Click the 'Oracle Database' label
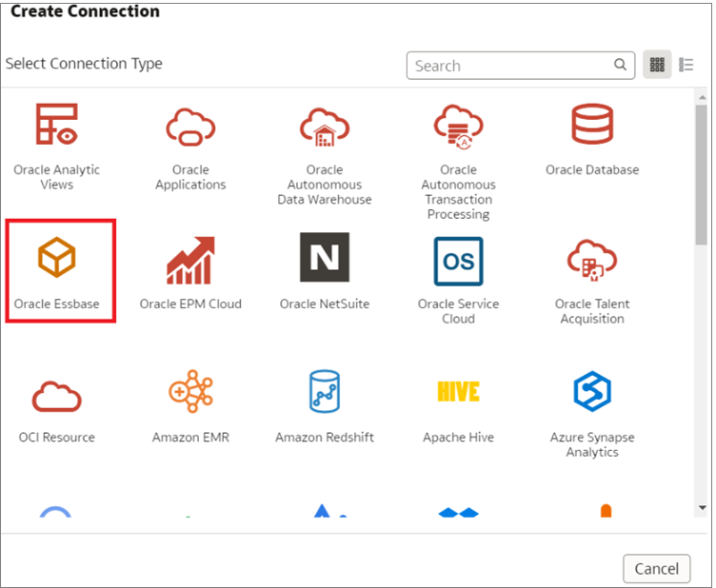Image resolution: width=716 pixels, height=588 pixels. tap(592, 169)
